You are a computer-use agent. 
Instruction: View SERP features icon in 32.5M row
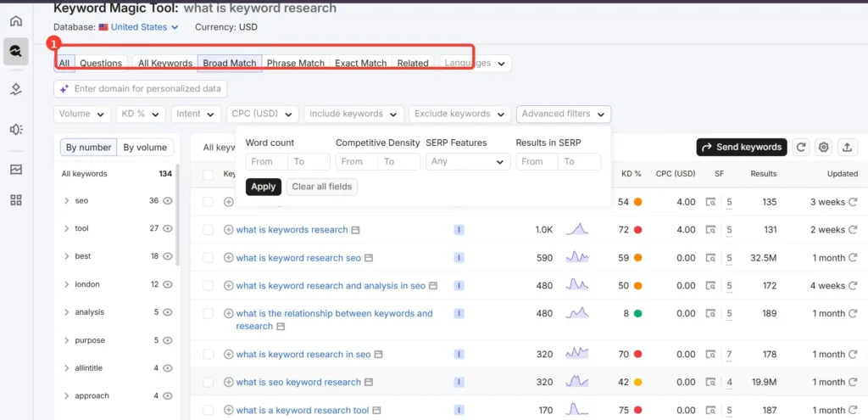710,258
